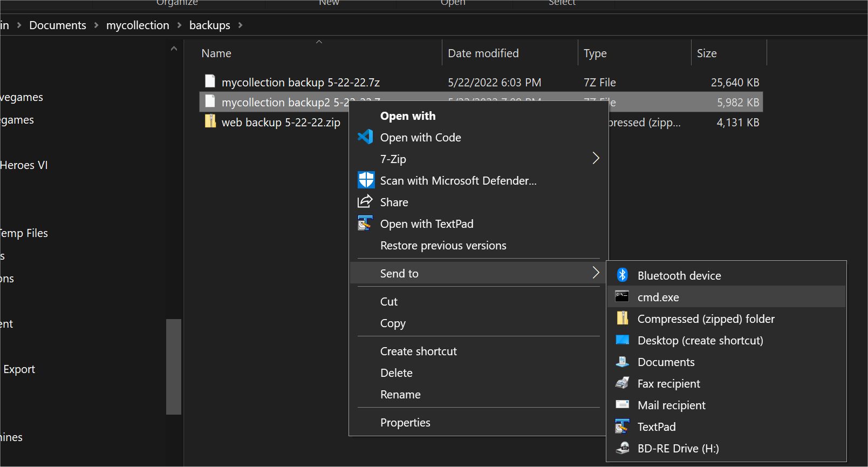The width and height of the screenshot is (868, 467).
Task: Choose Delete from the context menu
Action: pyautogui.click(x=396, y=373)
